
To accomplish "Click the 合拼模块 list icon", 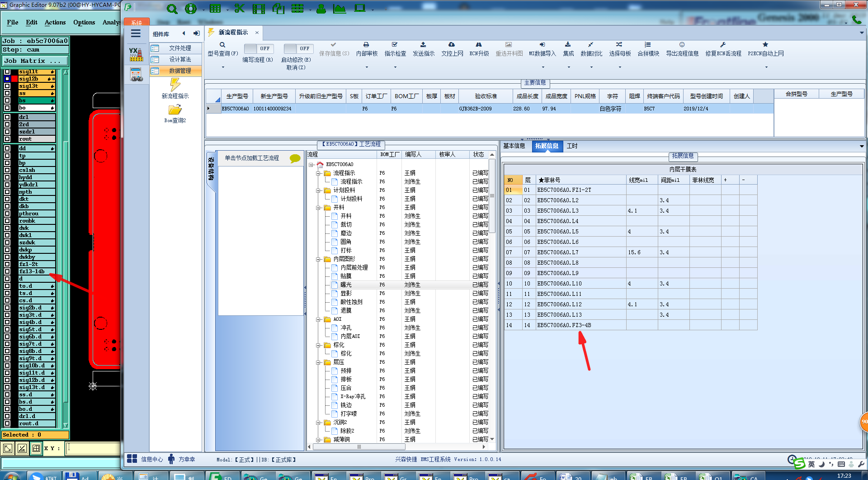I will [x=648, y=45].
